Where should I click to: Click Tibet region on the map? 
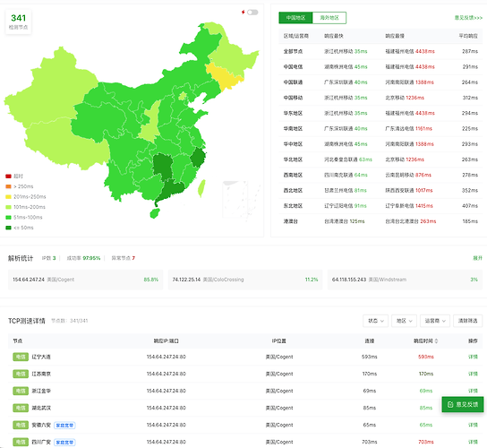point(67,144)
